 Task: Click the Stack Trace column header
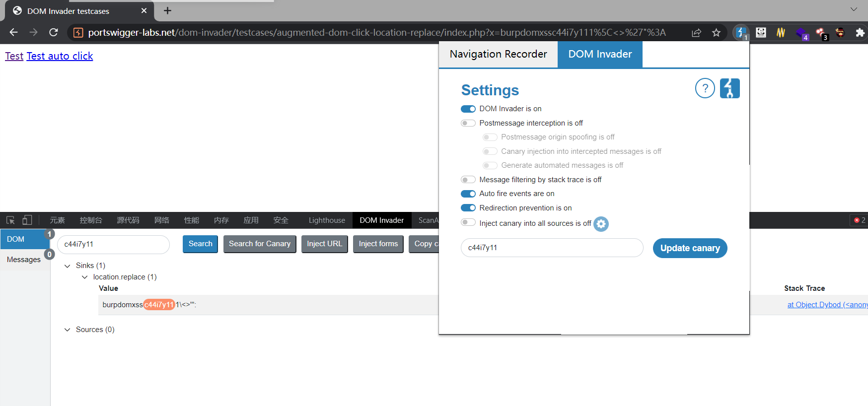point(804,288)
